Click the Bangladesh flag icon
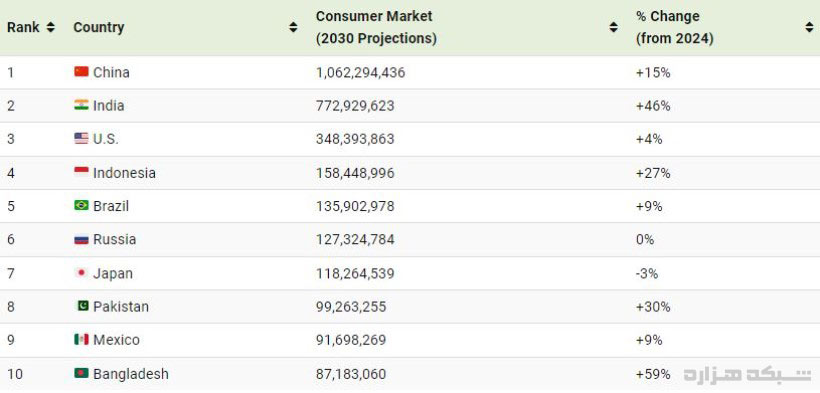Viewport: 820px width, 393px height. [81, 374]
